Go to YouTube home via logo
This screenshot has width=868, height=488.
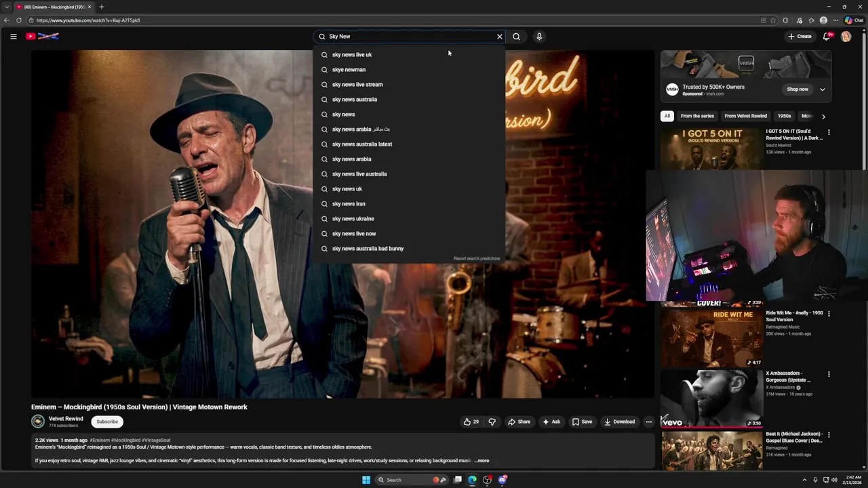[x=42, y=37]
